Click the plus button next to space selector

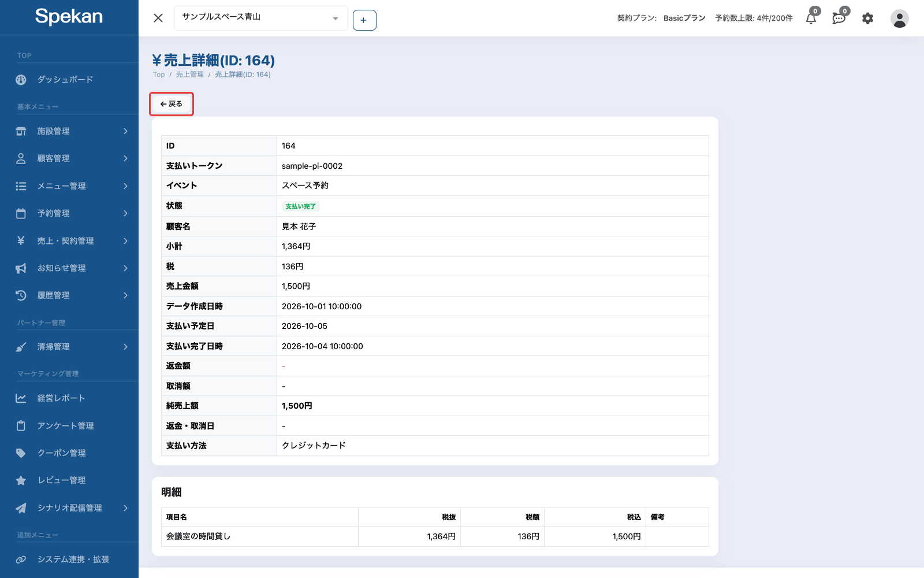[364, 20]
